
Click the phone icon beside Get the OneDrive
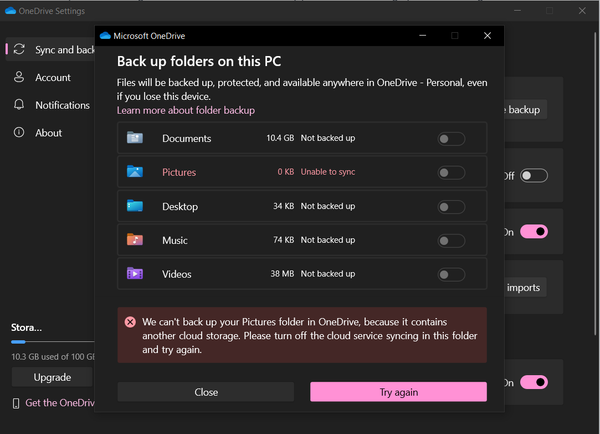[x=16, y=403]
